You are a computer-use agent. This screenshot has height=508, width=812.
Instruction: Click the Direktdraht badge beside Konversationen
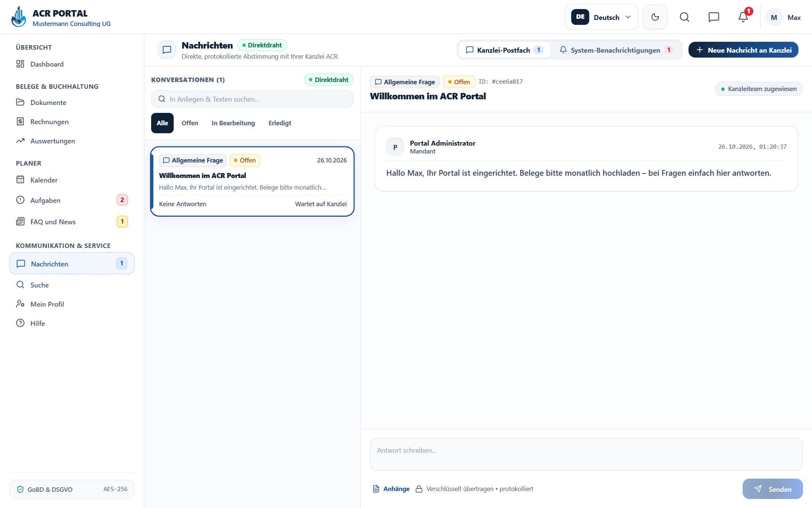pyautogui.click(x=329, y=80)
